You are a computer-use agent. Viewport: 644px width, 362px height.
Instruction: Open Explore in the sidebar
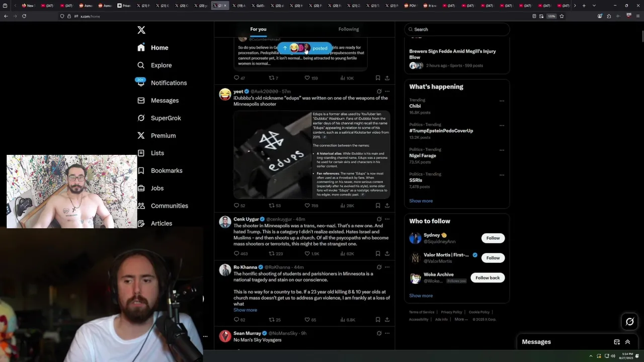pos(154,65)
